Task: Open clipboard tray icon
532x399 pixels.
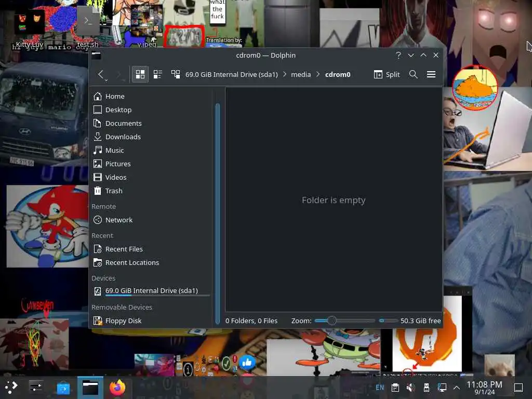Action: pos(395,388)
